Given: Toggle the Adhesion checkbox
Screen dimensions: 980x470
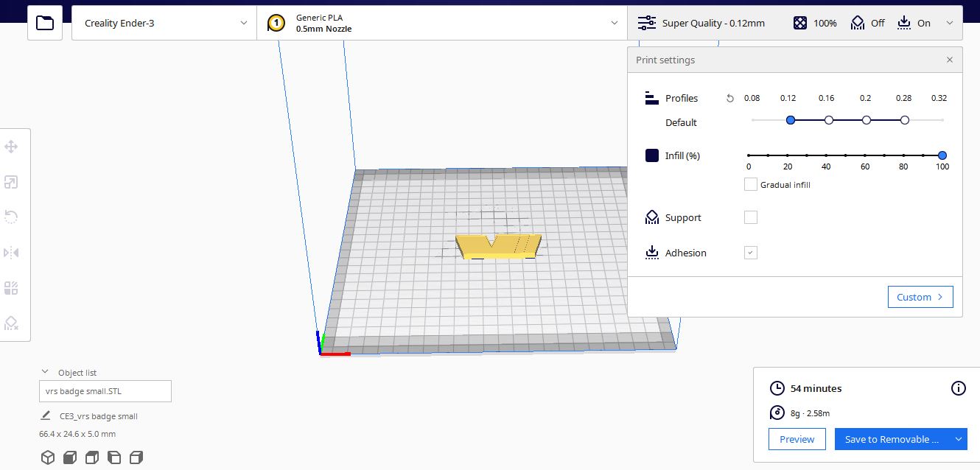Looking at the screenshot, I should (750, 252).
